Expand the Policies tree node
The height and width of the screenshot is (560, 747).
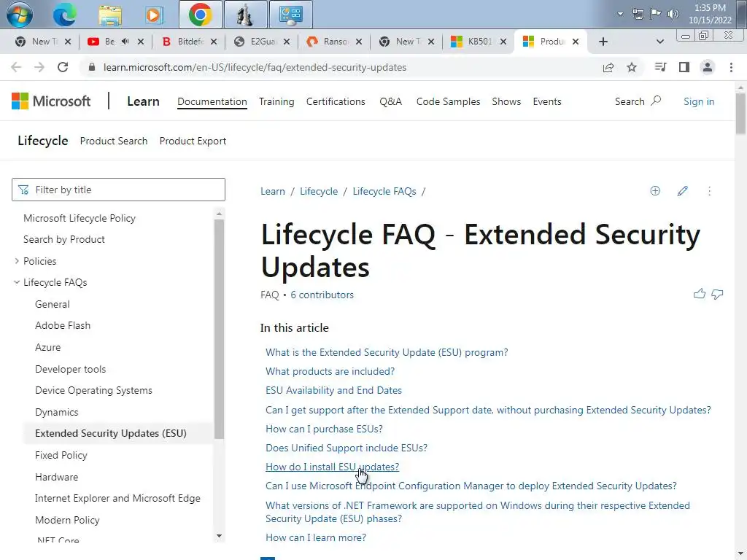(18, 261)
